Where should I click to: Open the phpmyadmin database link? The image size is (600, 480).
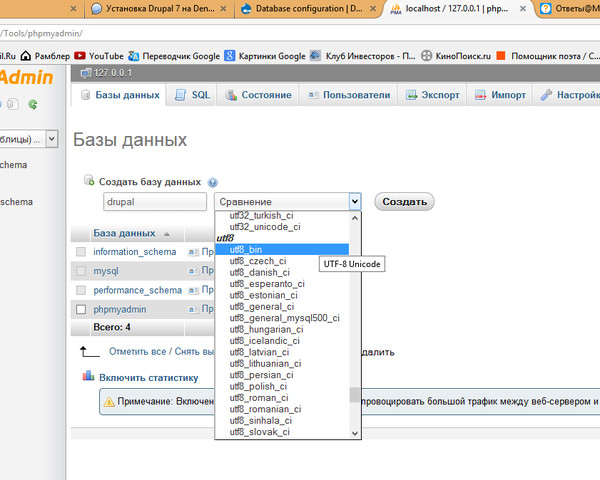click(120, 309)
